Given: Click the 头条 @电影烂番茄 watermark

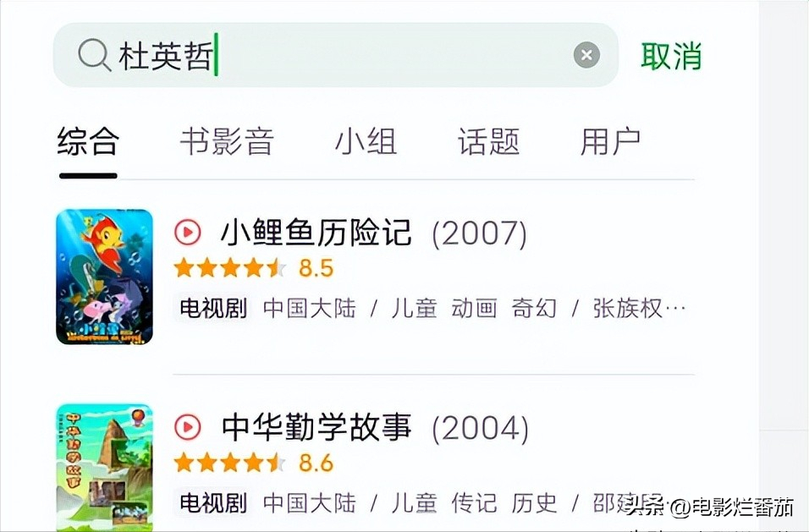Looking at the screenshot, I should [709, 507].
